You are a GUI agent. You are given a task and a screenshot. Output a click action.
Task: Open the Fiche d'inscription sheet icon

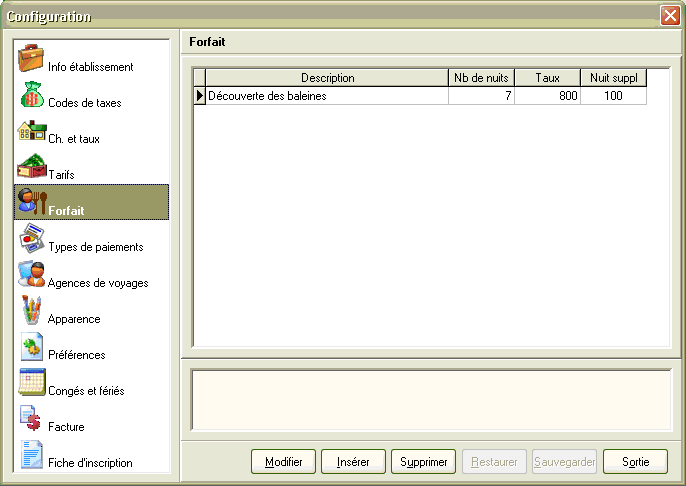31,455
